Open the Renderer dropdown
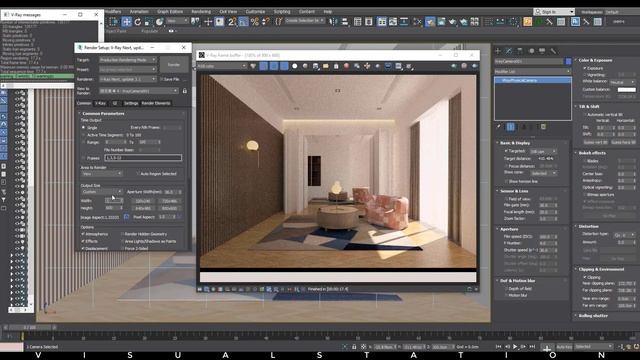The height and width of the screenshot is (360, 640). tap(128, 79)
